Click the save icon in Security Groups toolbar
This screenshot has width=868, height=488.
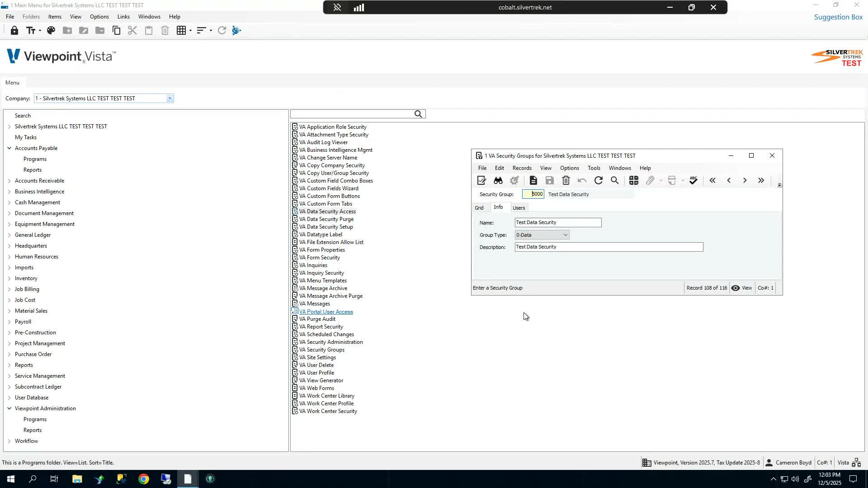click(550, 181)
